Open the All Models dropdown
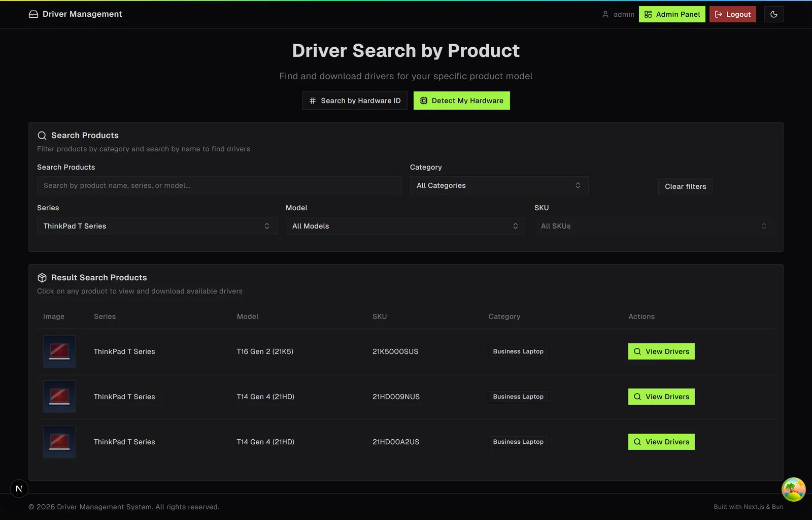 tap(406, 226)
